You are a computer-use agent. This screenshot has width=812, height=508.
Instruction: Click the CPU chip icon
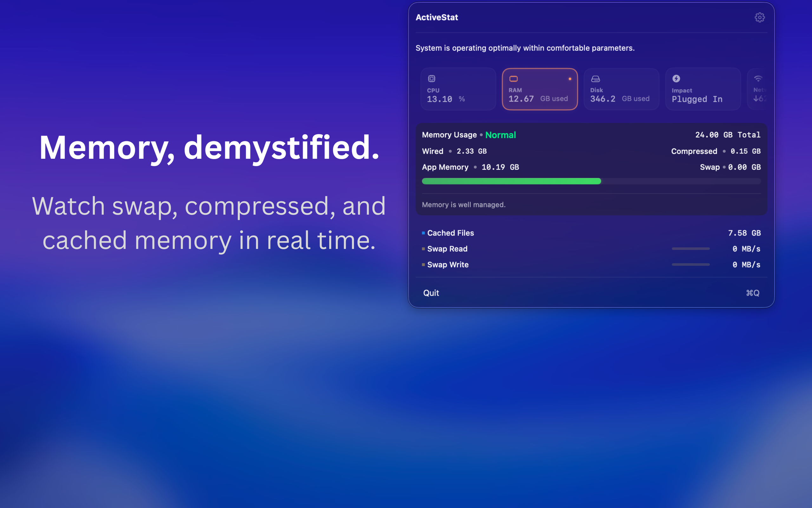[431, 79]
